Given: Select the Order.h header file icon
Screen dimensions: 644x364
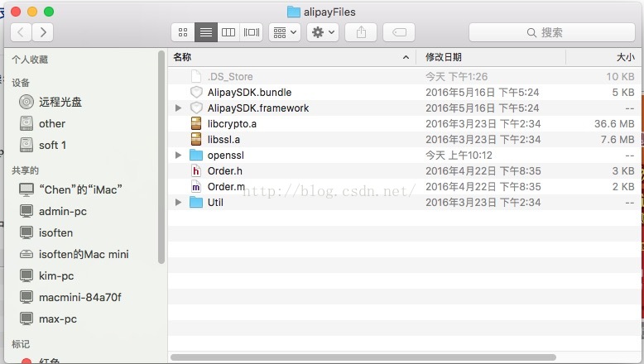Looking at the screenshot, I should pyautogui.click(x=196, y=170).
